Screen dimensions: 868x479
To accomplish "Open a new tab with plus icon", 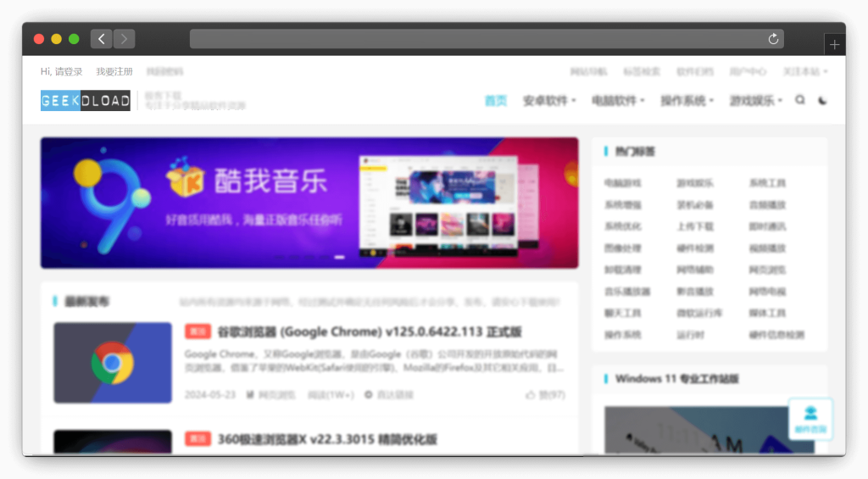I will tap(834, 45).
